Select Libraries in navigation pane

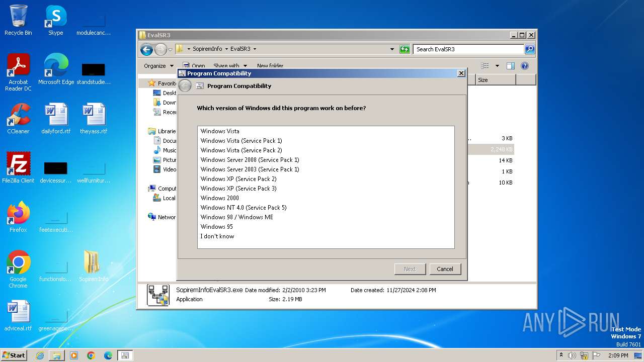pos(162,131)
